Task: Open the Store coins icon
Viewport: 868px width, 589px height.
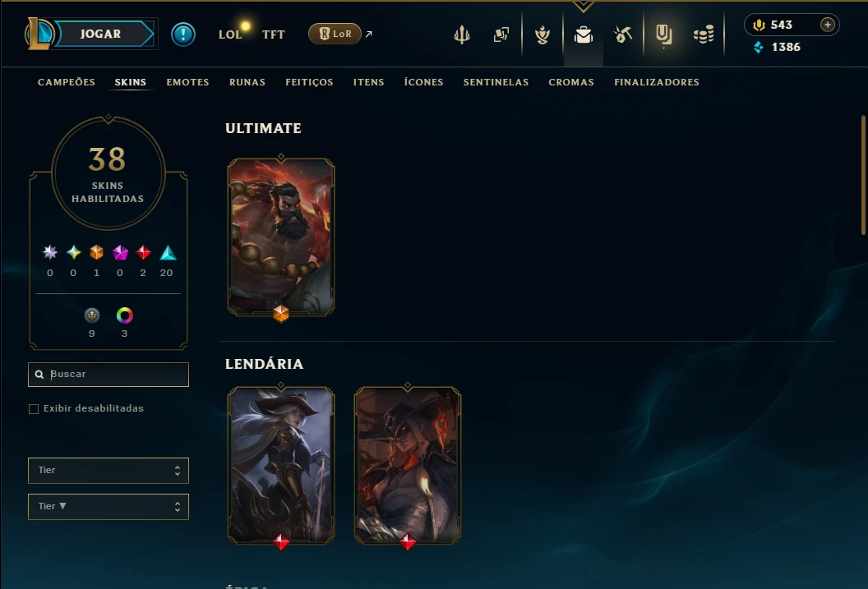Action: tap(704, 35)
